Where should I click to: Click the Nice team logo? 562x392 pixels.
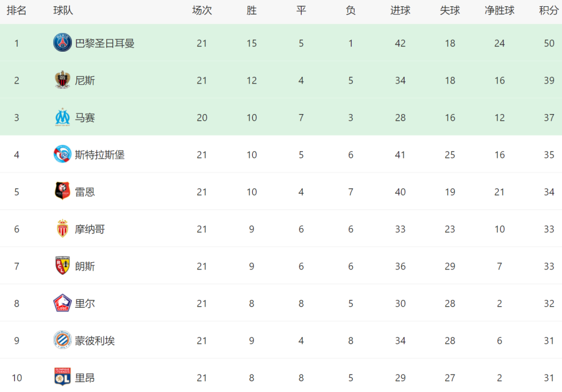click(62, 80)
